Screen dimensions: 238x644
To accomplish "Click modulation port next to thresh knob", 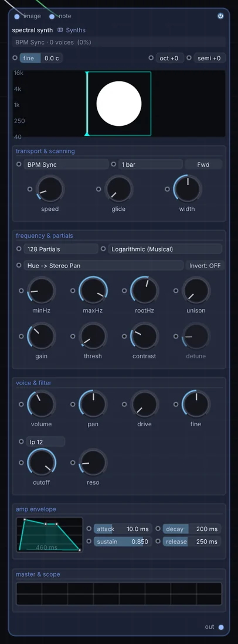I will click(x=73, y=336).
